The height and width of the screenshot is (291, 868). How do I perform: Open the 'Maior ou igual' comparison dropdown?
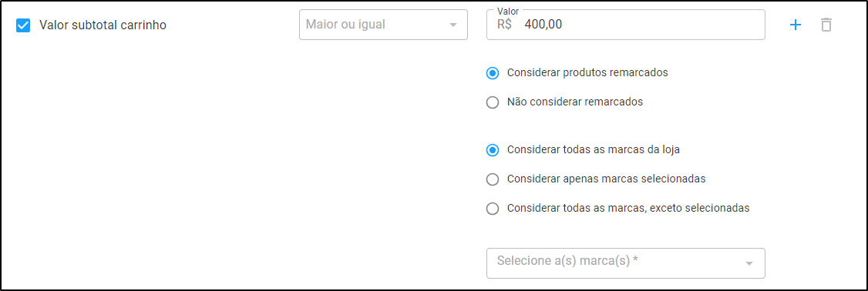point(383,25)
